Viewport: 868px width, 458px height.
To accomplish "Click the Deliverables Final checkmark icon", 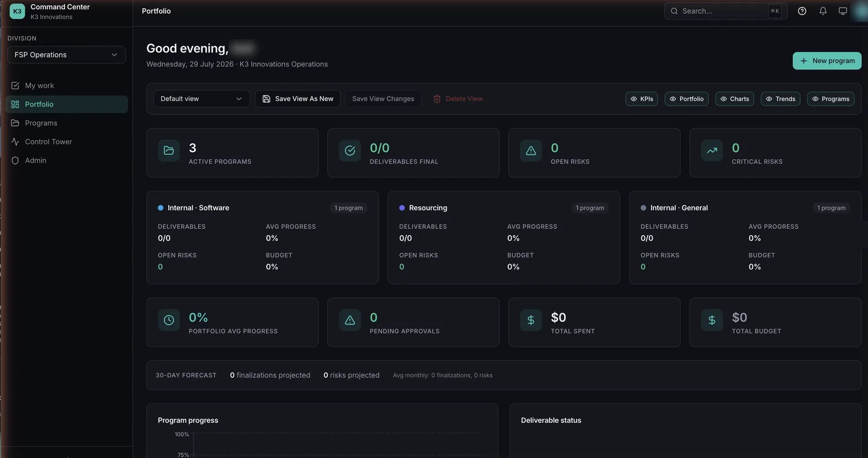I will (x=350, y=151).
